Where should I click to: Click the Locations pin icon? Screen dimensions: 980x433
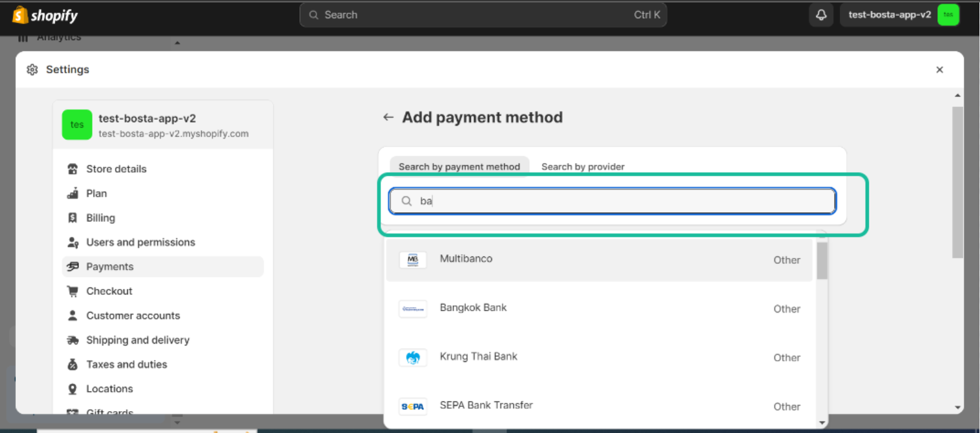pyautogui.click(x=72, y=389)
